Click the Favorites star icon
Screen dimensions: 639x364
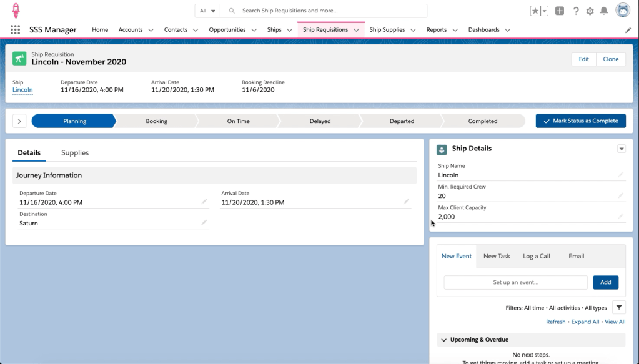(x=535, y=11)
